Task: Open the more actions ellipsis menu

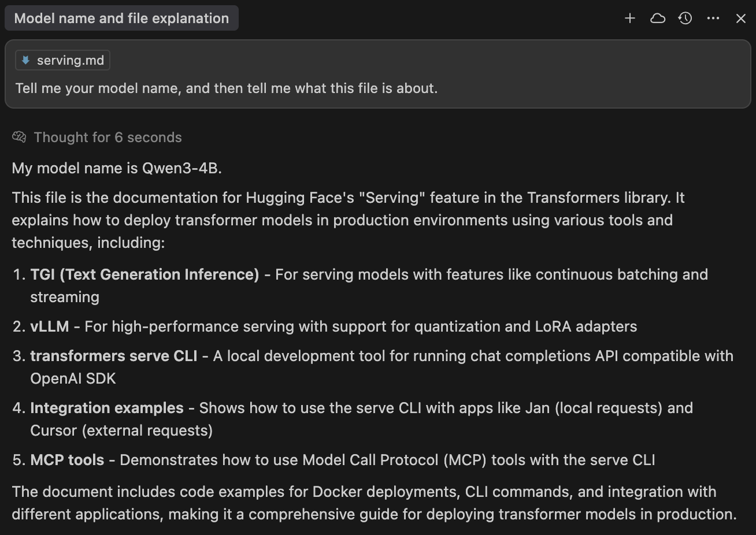Action: coord(713,18)
